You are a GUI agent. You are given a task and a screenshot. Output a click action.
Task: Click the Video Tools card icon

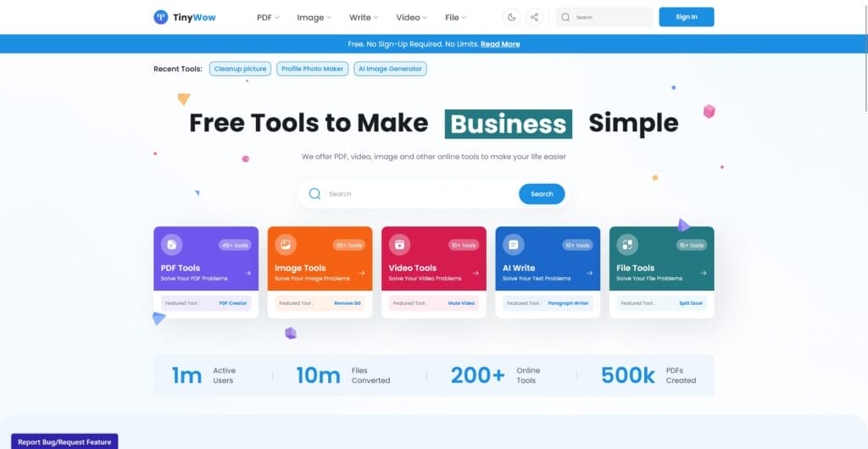click(x=399, y=244)
